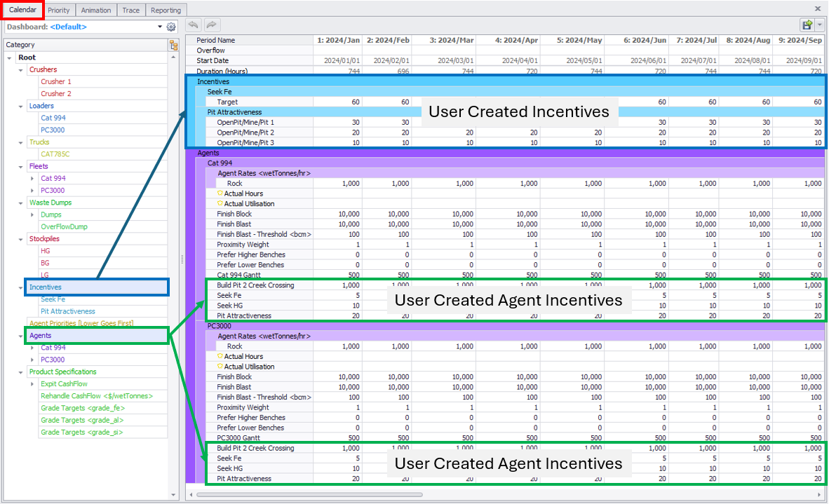The width and height of the screenshot is (829, 504).
Task: Select Agent Priorities [Lower Goes First] item
Action: 81,323
